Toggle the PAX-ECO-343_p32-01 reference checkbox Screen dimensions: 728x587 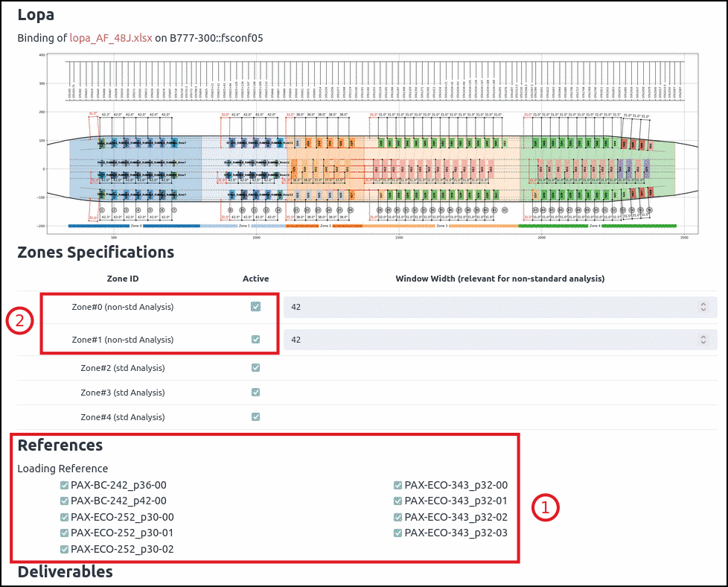coord(398,501)
